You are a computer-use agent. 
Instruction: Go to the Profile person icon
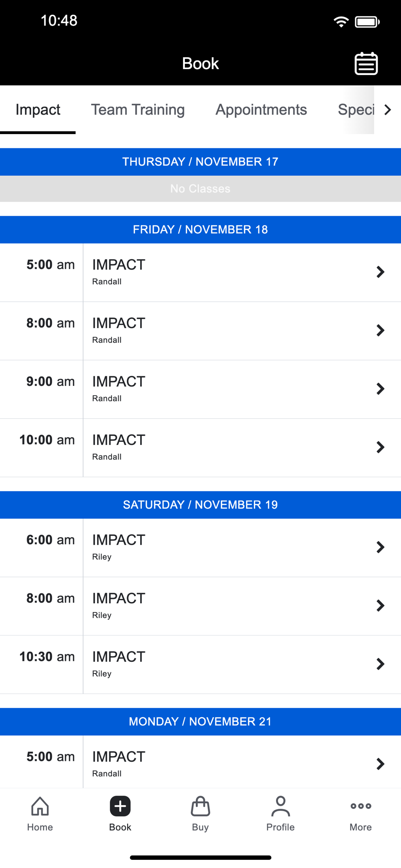tap(280, 806)
